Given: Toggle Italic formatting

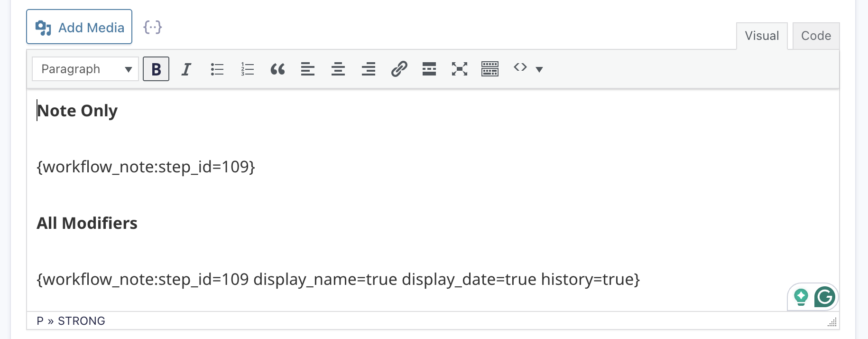Looking at the screenshot, I should point(186,69).
